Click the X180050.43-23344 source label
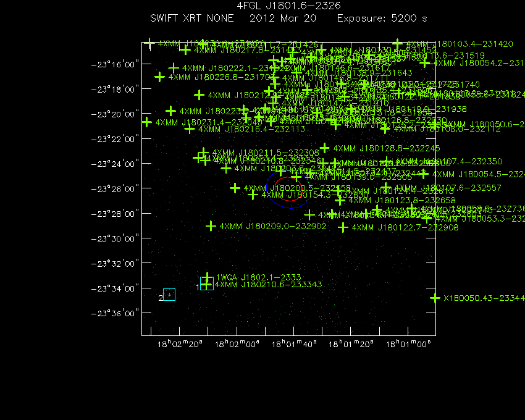525x420 pixels. point(484,298)
